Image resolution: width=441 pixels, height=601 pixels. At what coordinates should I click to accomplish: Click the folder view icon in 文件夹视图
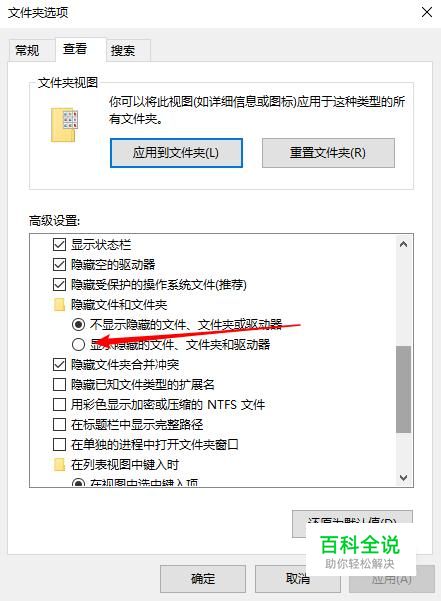tap(64, 125)
